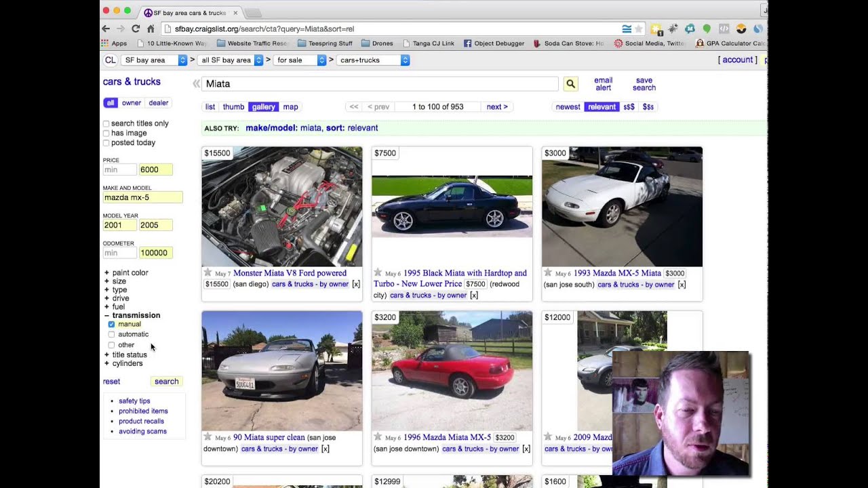Click the orange and black round extension icon

(x=741, y=28)
